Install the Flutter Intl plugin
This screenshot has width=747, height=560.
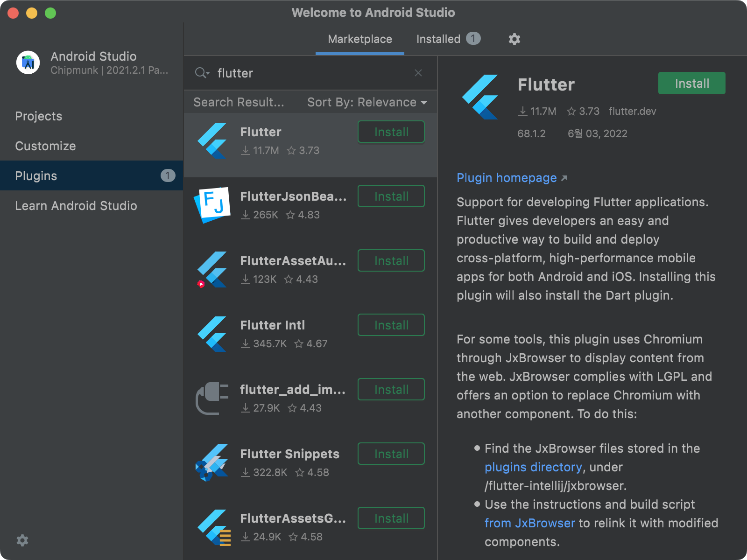tap(391, 325)
